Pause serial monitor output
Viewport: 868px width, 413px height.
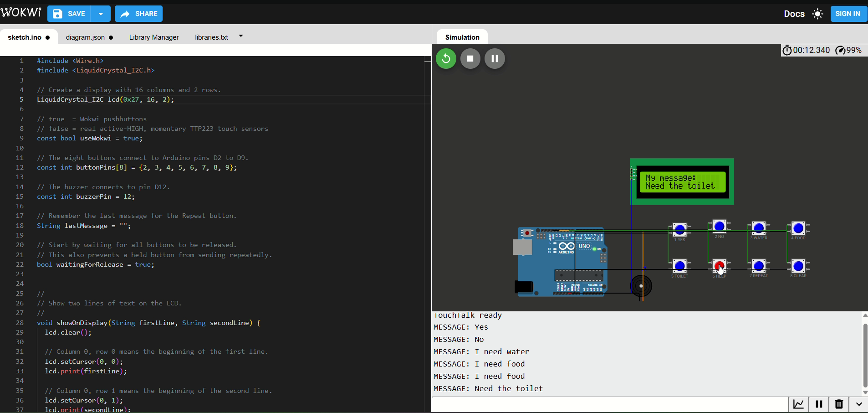tap(819, 404)
